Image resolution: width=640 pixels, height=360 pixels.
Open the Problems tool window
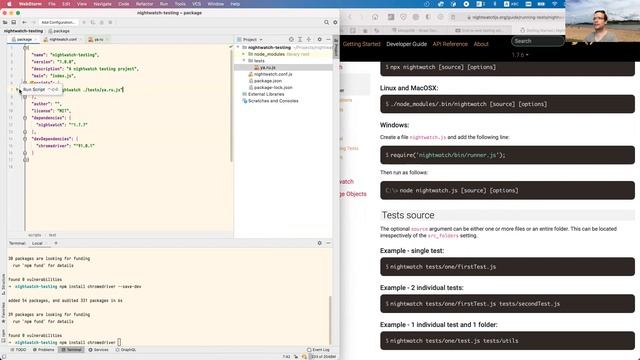pos(44,350)
